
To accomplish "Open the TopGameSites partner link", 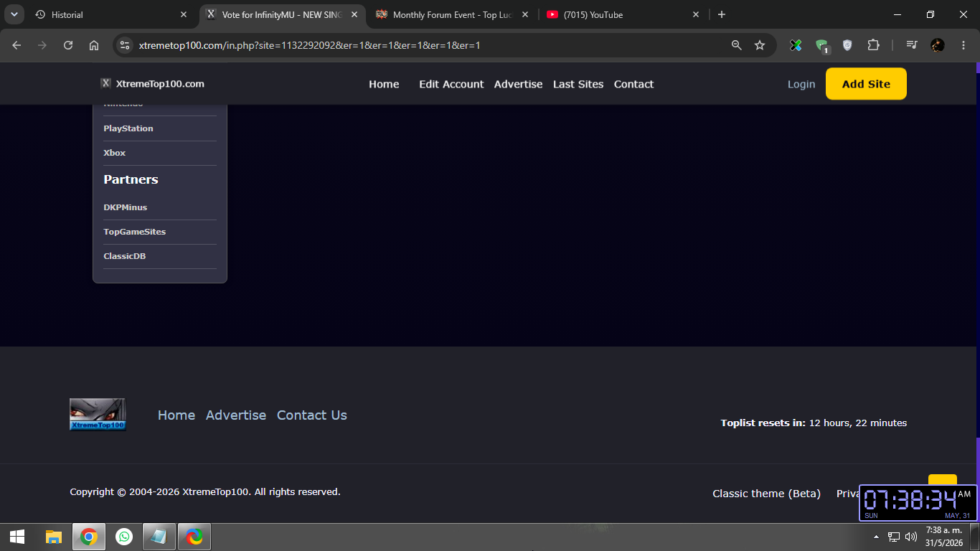I will coord(135,232).
